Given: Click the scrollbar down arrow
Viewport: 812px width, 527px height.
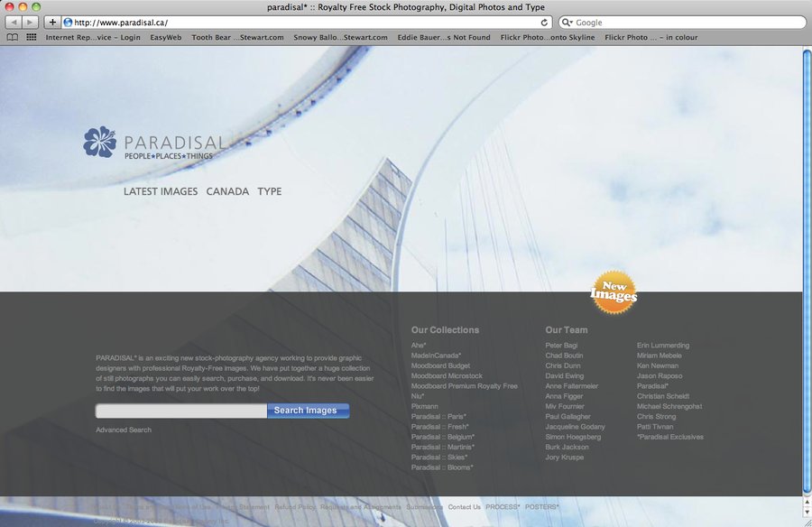Looking at the screenshot, I should click(x=807, y=512).
